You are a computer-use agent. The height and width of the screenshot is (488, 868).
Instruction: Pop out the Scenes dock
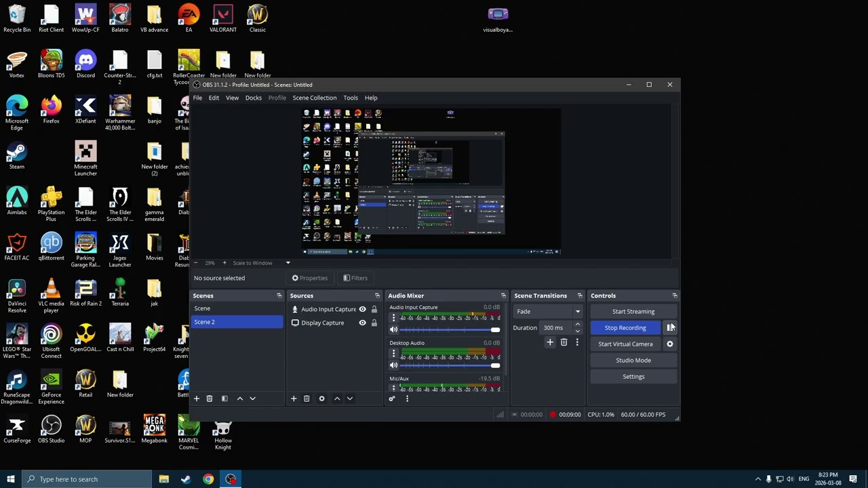click(x=279, y=296)
